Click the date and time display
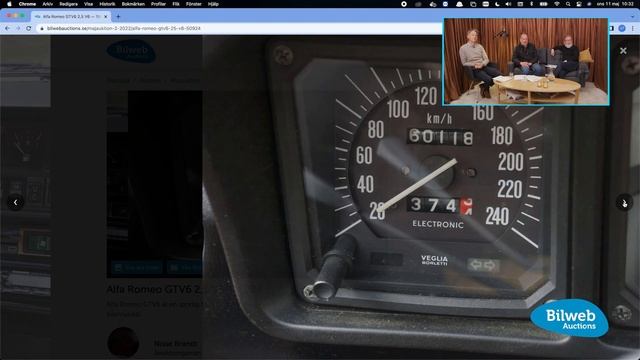The image size is (640, 360). 615,4
